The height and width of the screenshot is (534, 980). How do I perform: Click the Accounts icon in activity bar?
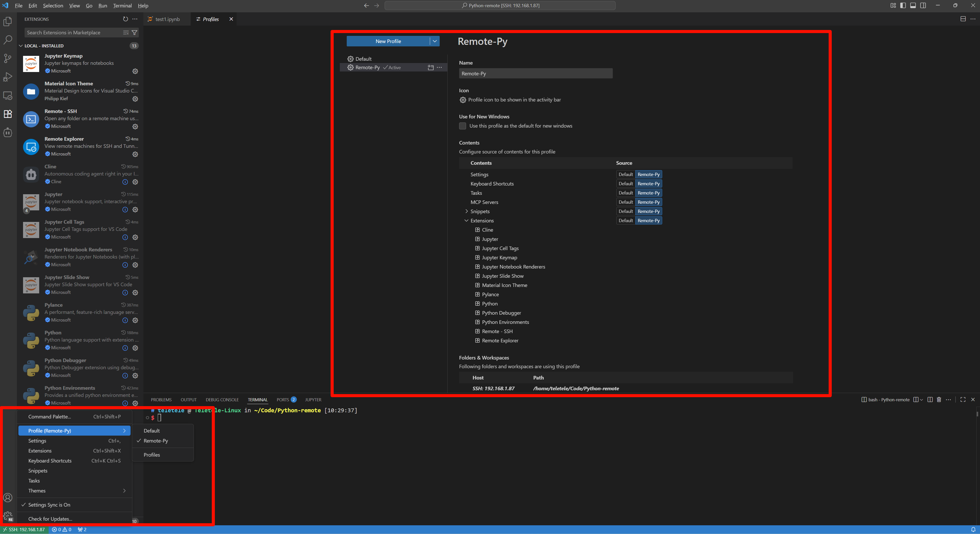point(8,497)
